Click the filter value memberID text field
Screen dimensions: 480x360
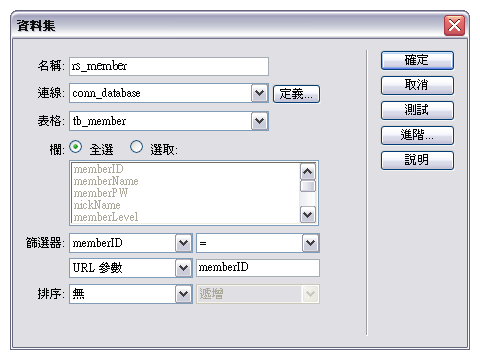(x=258, y=268)
